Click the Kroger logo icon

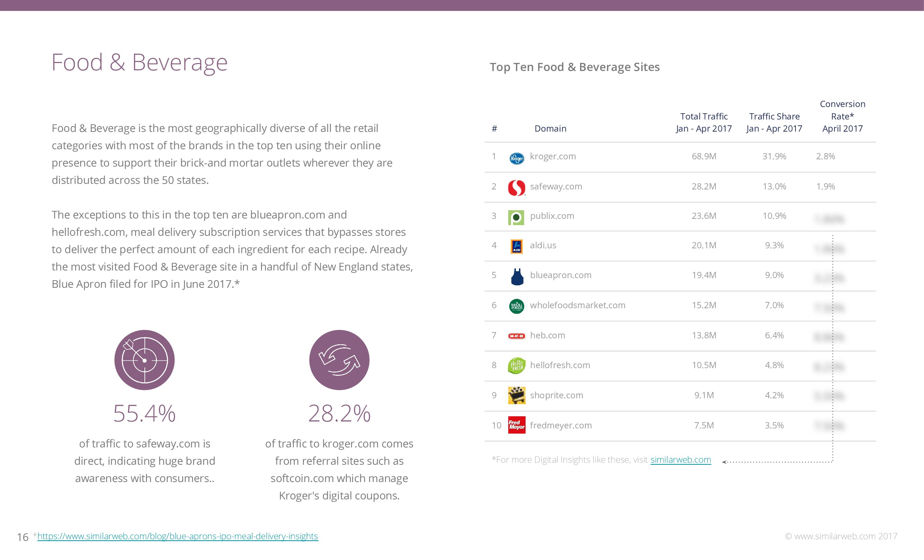(x=516, y=158)
